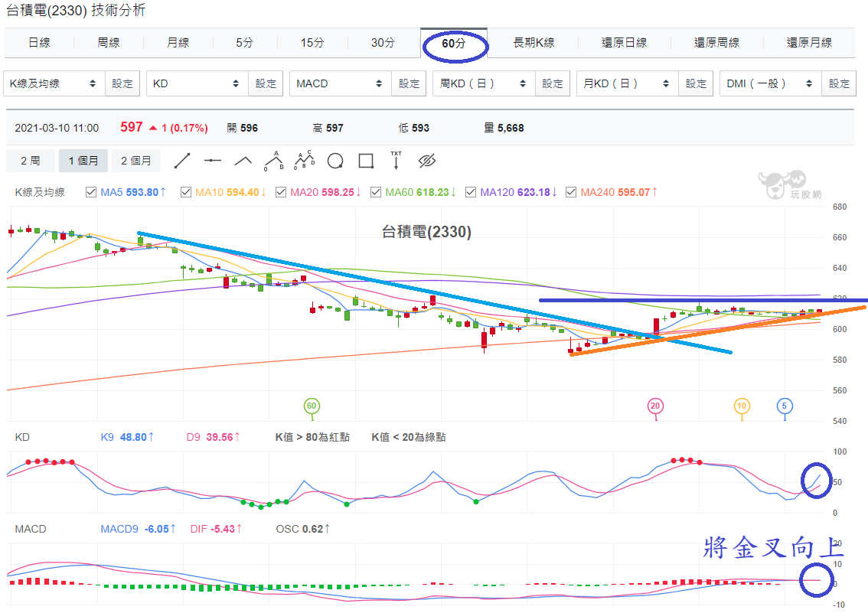Select the 0-A-B wave drawing tool
The image size is (868, 613).
coord(274,161)
